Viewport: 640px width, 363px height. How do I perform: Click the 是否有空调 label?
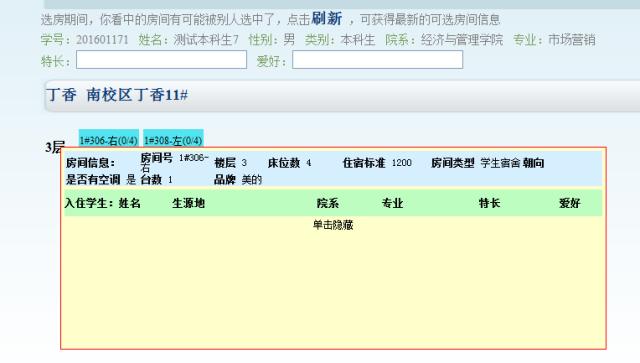[x=93, y=180]
